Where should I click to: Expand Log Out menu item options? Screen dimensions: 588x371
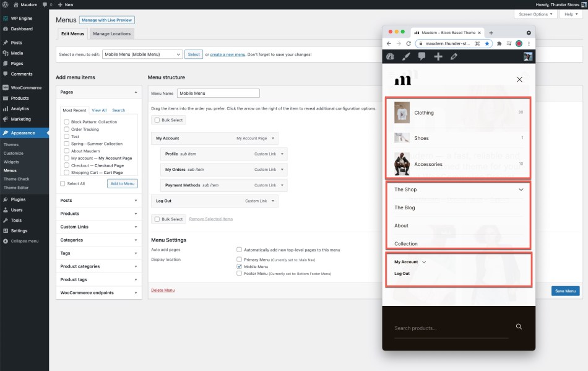click(x=273, y=201)
